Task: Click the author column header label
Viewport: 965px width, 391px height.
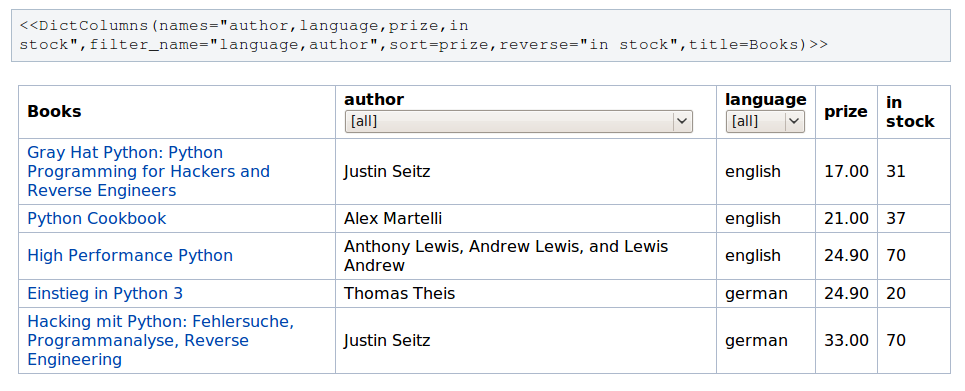Action: (374, 99)
